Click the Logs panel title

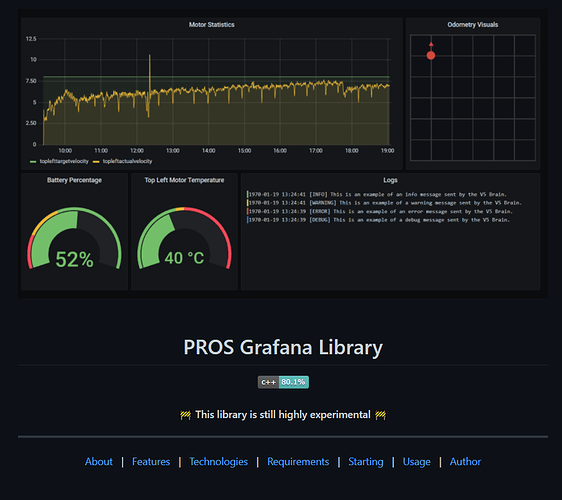(390, 180)
